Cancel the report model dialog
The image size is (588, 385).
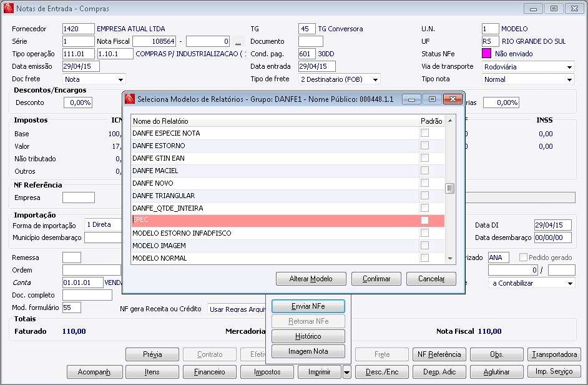click(431, 279)
